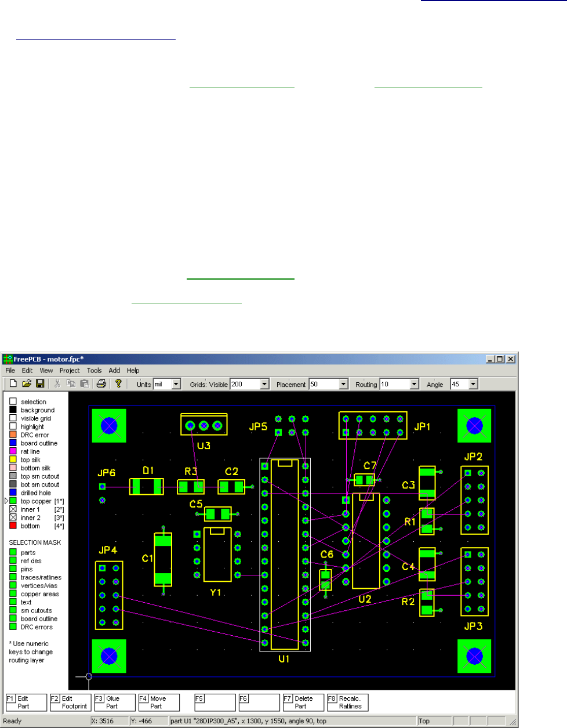567x728 pixels.
Task: Click the F2 Edit Footprint button
Action: pyautogui.click(x=70, y=702)
